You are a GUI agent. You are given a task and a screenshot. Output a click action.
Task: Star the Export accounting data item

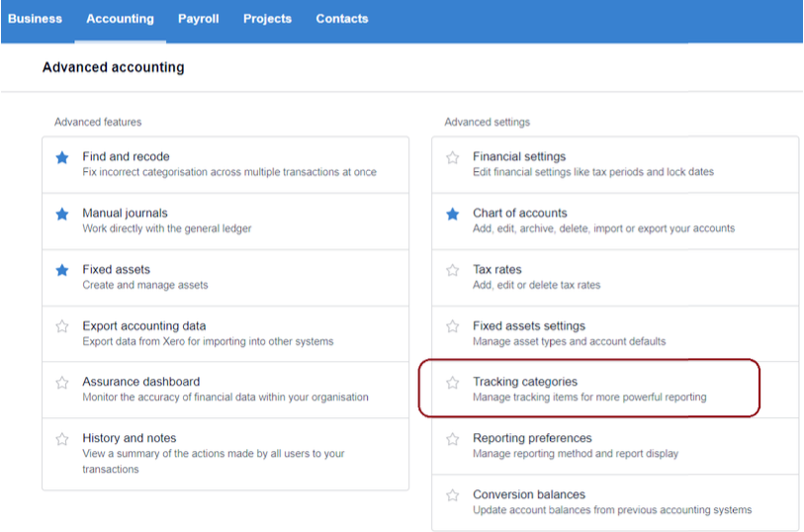(62, 326)
